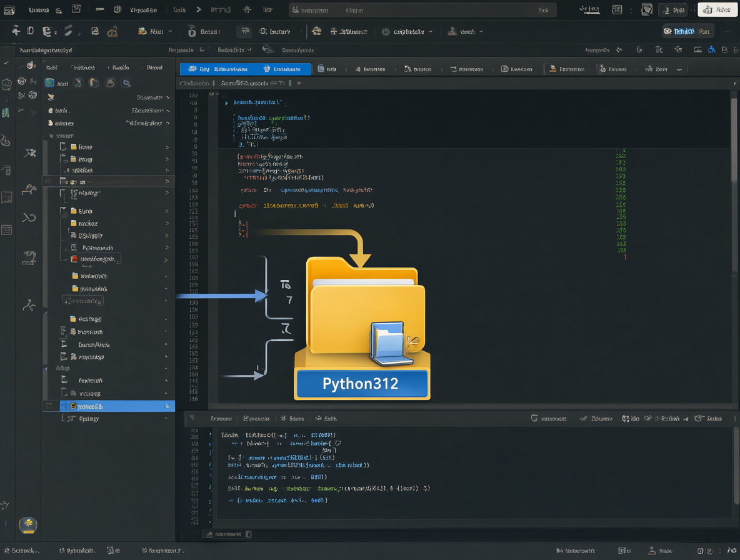Click the white button in the title bar

717,10
